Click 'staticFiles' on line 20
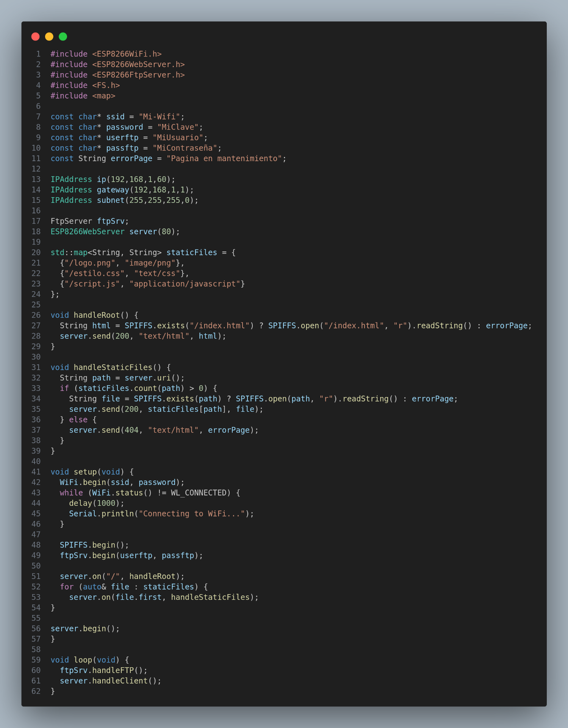 [x=192, y=252]
